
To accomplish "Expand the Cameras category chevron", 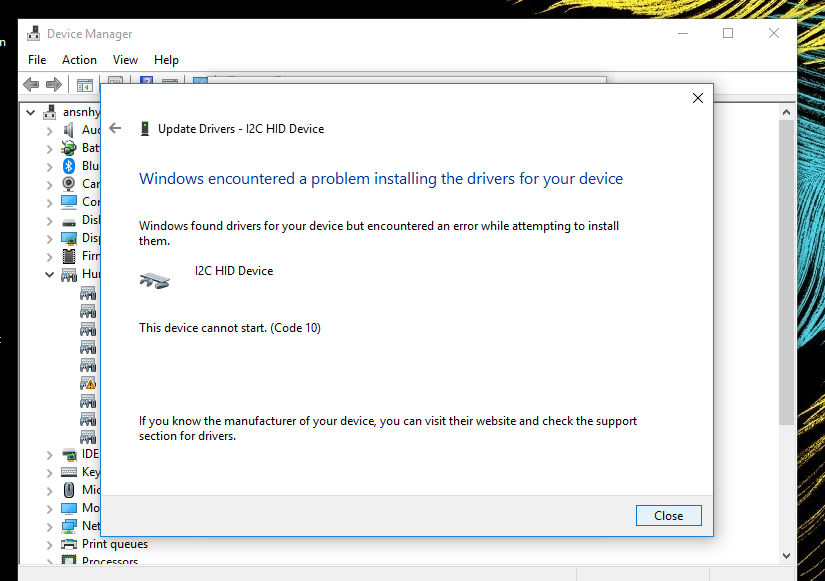I will (49, 185).
